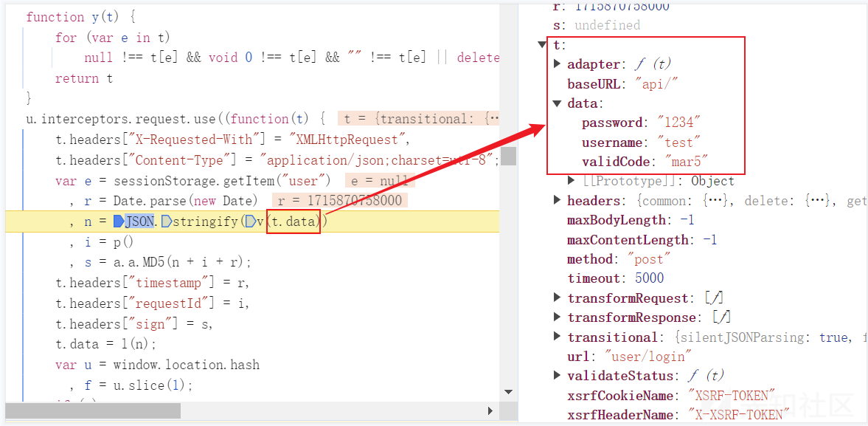Expand the adapter function property

tap(558, 64)
